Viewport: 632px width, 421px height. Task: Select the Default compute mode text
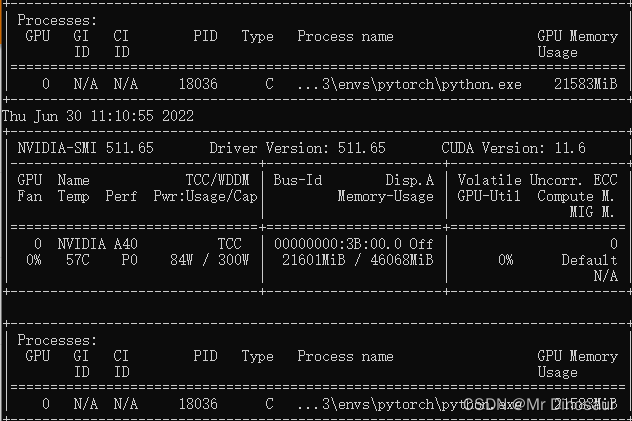point(589,260)
